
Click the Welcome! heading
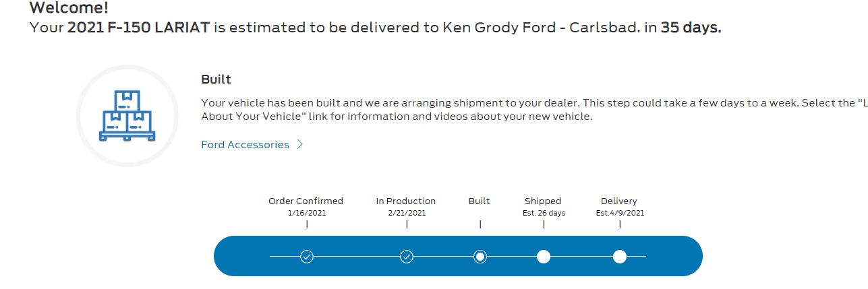[69, 9]
